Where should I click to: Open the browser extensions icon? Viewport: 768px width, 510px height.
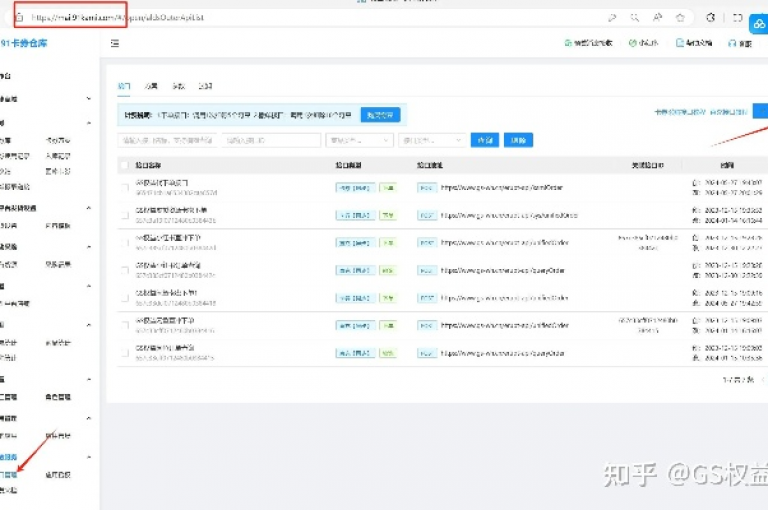[711, 18]
